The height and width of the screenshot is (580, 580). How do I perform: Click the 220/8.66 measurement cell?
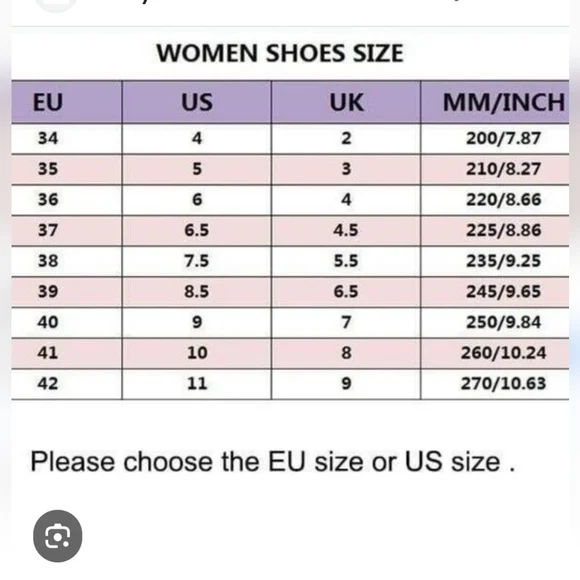495,200
